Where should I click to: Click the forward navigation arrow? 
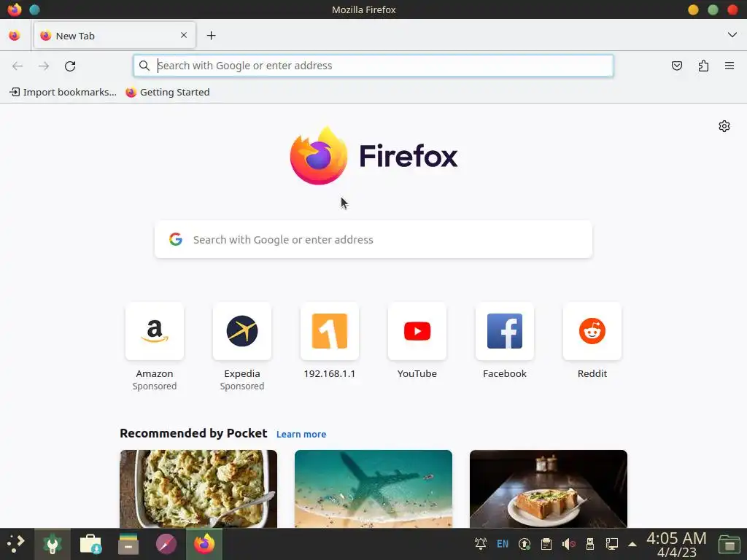click(x=44, y=66)
